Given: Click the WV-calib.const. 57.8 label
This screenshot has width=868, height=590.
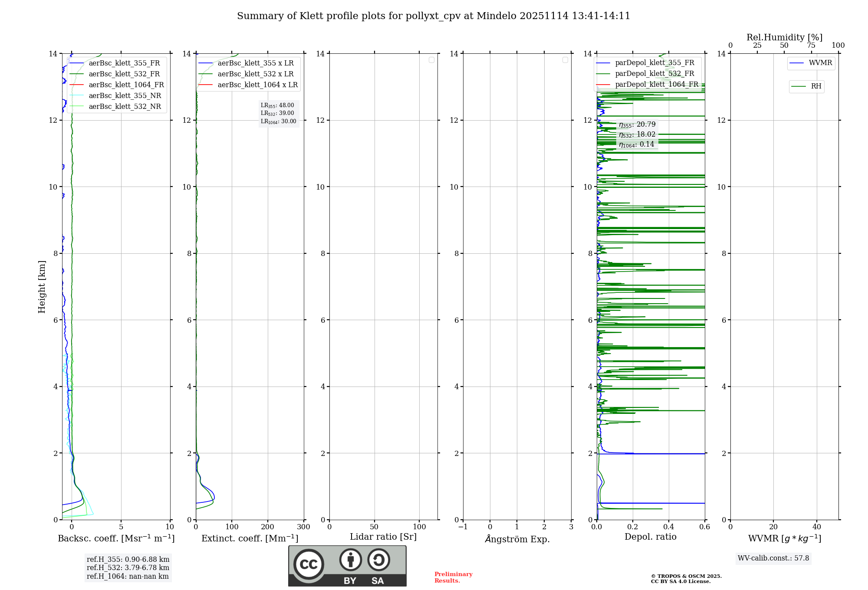Looking at the screenshot, I should [x=773, y=558].
